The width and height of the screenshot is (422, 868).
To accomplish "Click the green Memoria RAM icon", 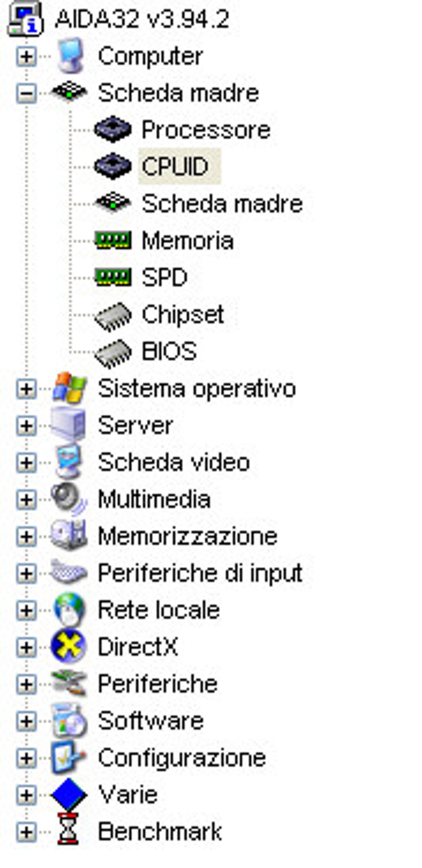I will click(x=113, y=241).
